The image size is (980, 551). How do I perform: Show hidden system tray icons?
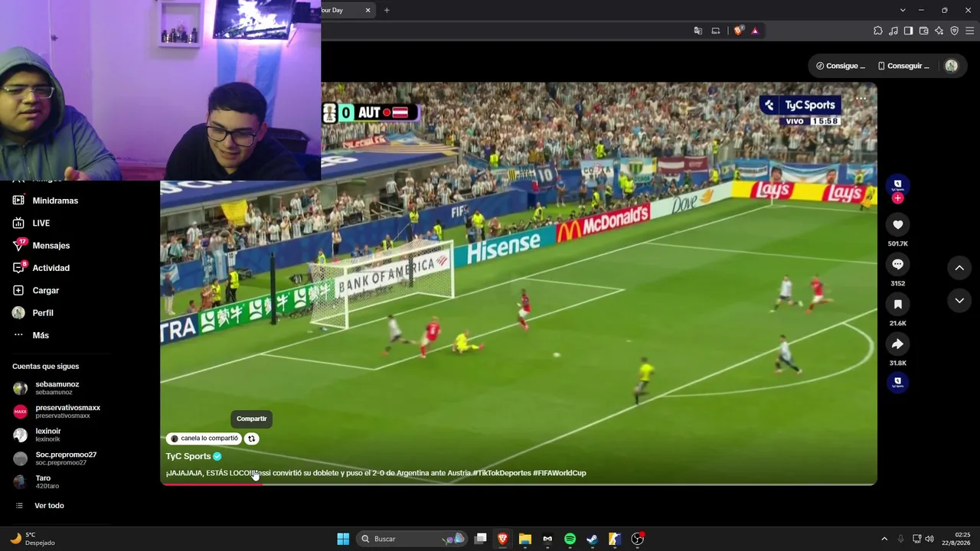click(x=884, y=539)
